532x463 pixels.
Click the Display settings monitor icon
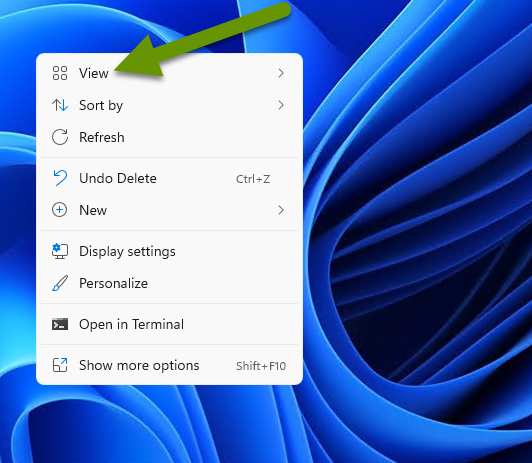coord(60,251)
